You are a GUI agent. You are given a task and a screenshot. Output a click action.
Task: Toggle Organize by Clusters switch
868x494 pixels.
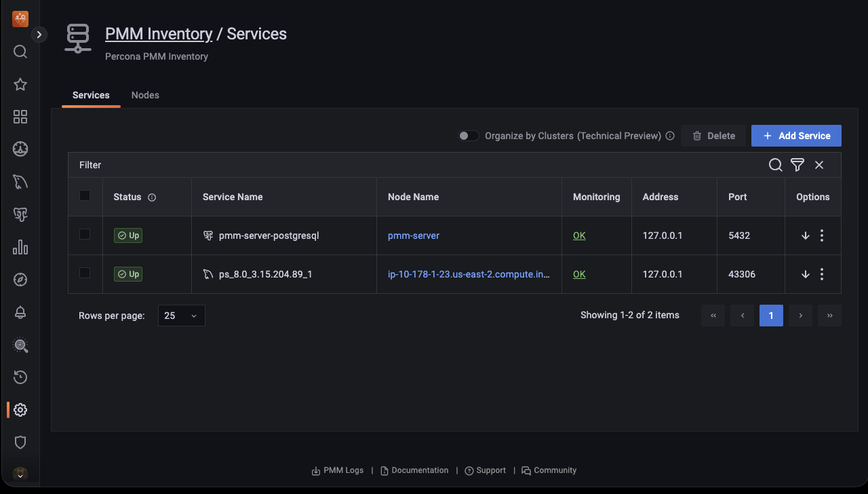pyautogui.click(x=469, y=136)
